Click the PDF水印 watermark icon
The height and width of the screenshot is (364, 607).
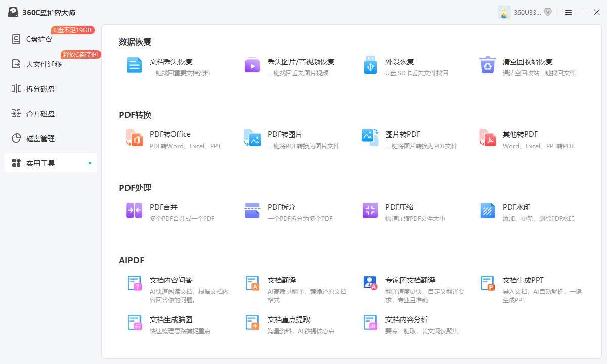click(488, 210)
